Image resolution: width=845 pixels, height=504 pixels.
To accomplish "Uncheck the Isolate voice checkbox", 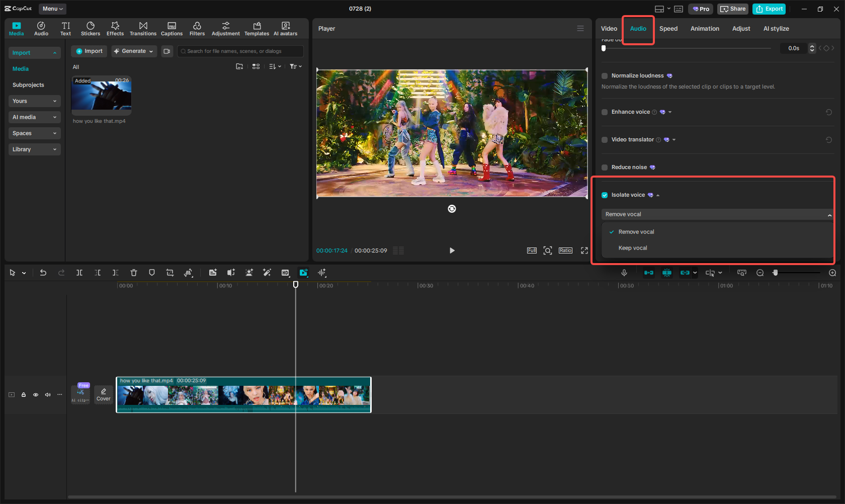I will coord(605,195).
